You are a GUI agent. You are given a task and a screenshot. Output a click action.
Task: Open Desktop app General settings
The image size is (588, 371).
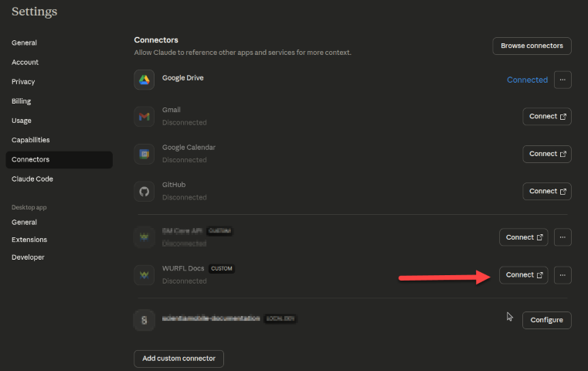25,223
